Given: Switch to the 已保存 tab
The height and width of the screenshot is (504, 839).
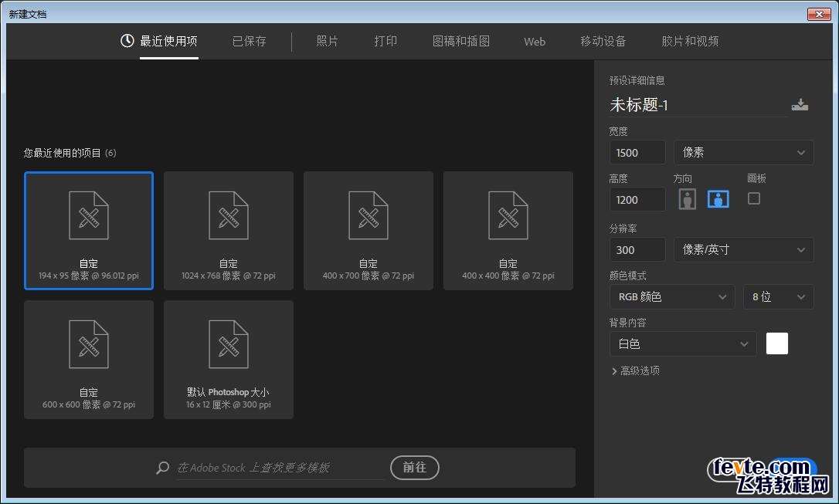Looking at the screenshot, I should click(x=249, y=41).
